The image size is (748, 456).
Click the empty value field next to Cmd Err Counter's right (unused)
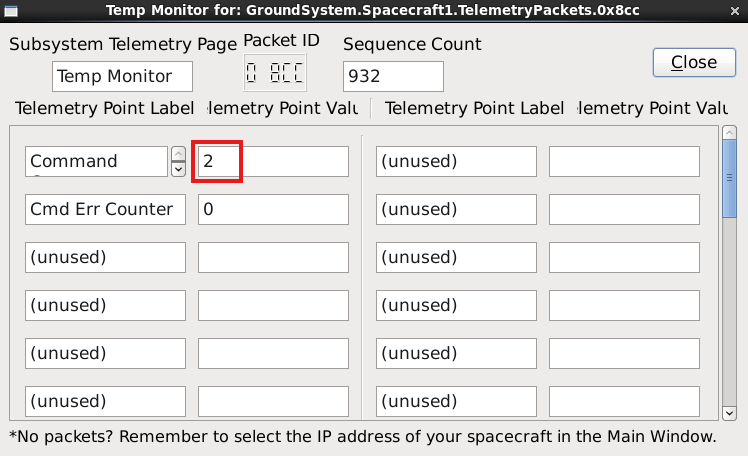click(624, 209)
